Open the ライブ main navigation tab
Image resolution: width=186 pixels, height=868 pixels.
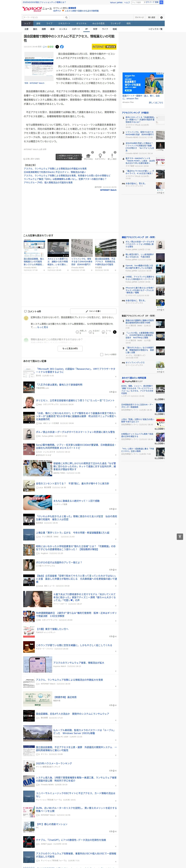[49, 24]
